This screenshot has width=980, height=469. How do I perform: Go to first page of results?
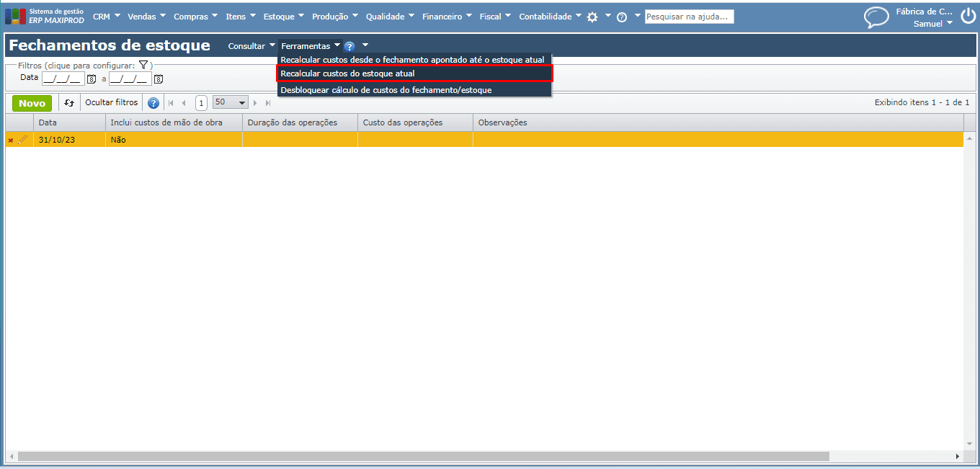point(171,103)
